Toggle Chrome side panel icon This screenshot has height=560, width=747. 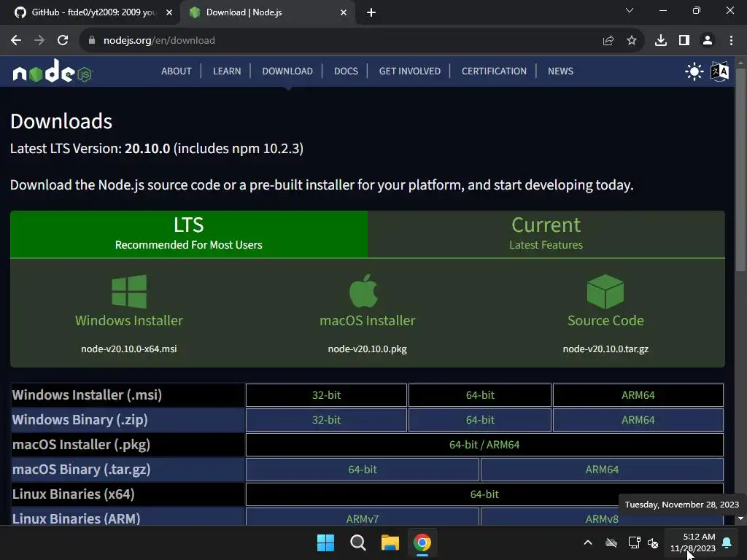(684, 41)
